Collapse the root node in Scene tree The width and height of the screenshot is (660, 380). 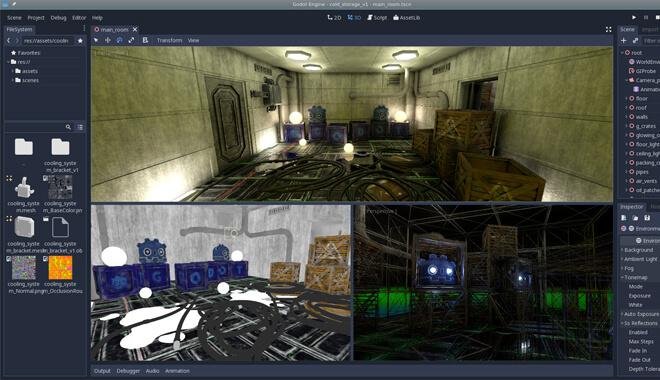[x=622, y=53]
